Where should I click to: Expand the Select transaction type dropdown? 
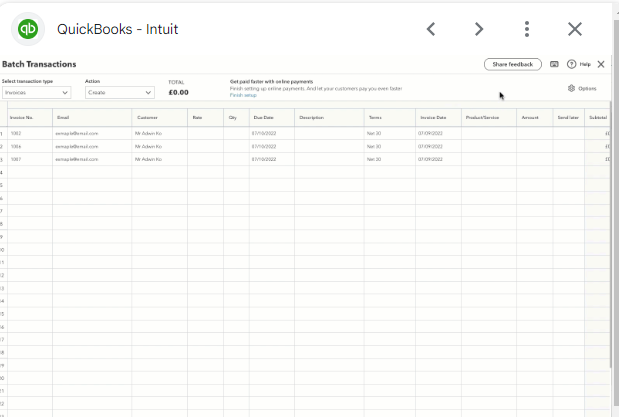[x=36, y=92]
